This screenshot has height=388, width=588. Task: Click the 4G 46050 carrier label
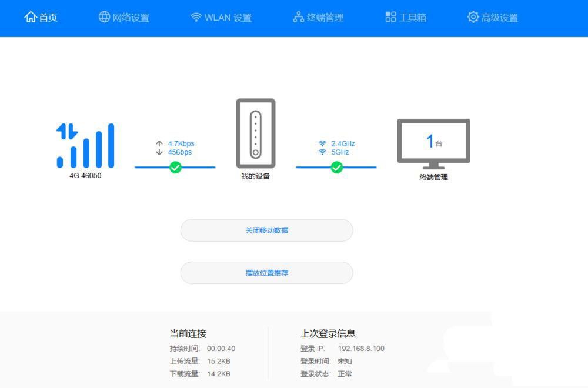tap(85, 175)
